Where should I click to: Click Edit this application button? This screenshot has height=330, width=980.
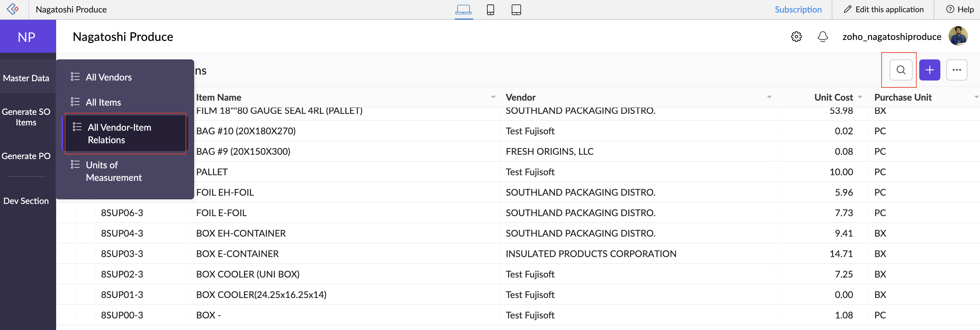coord(883,10)
